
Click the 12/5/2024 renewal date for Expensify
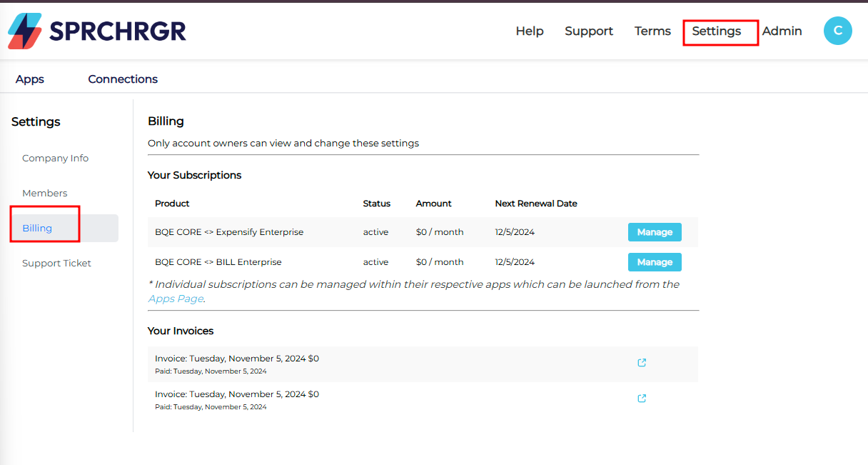(515, 232)
